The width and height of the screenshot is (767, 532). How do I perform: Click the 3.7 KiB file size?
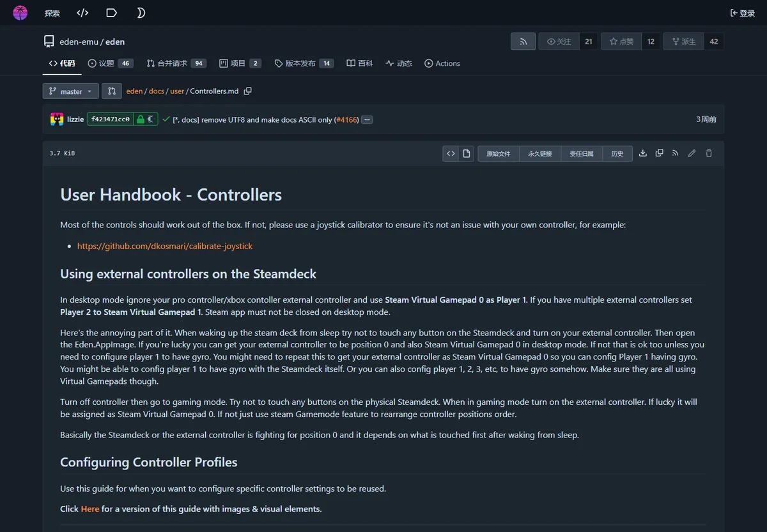pos(62,153)
